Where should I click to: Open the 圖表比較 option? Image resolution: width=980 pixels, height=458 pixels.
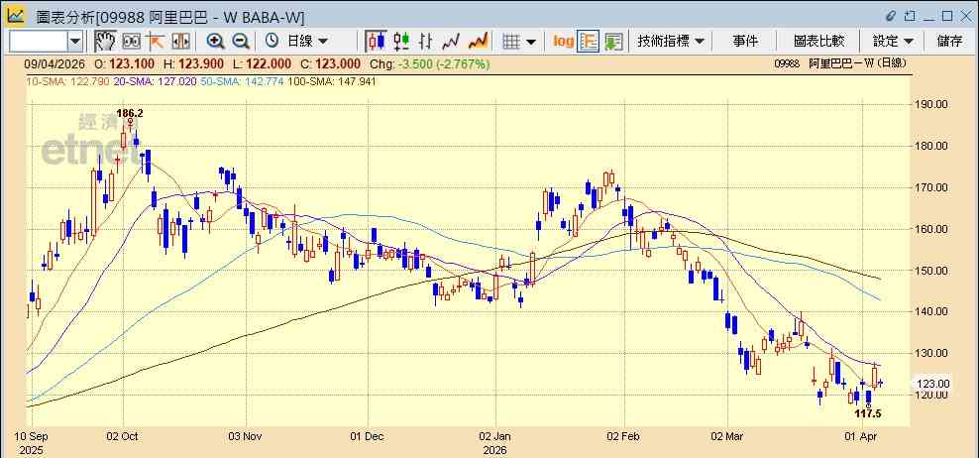[x=818, y=42]
